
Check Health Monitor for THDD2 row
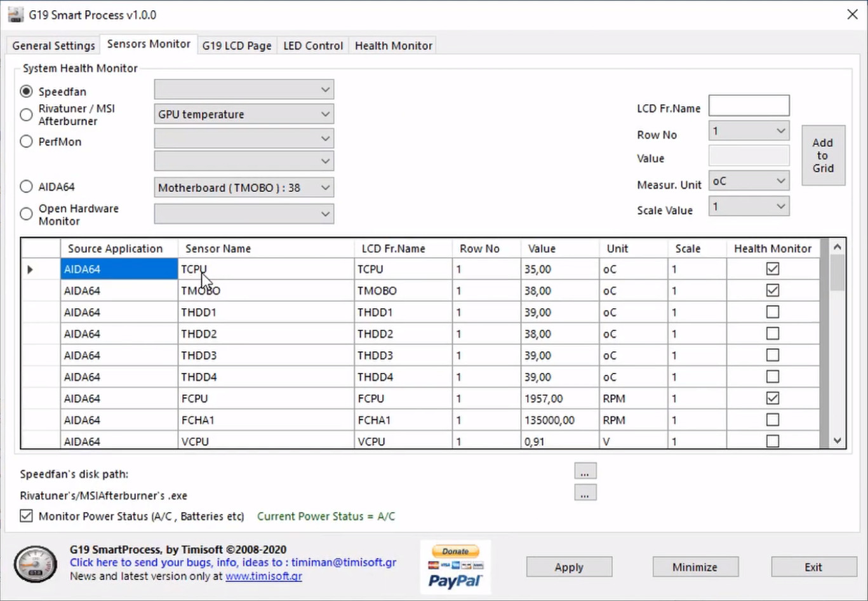tap(773, 334)
